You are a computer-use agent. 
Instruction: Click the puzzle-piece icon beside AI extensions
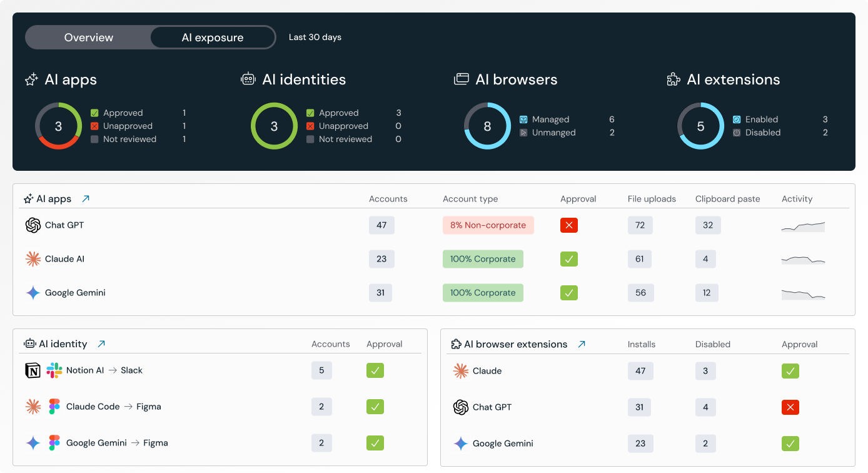click(x=673, y=79)
